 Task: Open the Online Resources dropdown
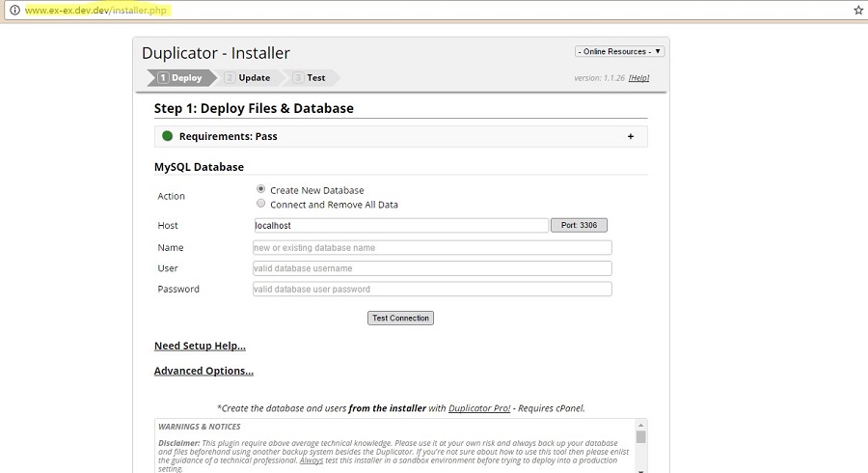click(619, 51)
